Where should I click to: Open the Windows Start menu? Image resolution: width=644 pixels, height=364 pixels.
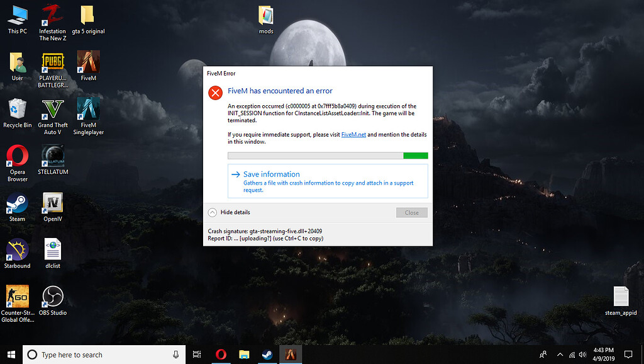11,355
